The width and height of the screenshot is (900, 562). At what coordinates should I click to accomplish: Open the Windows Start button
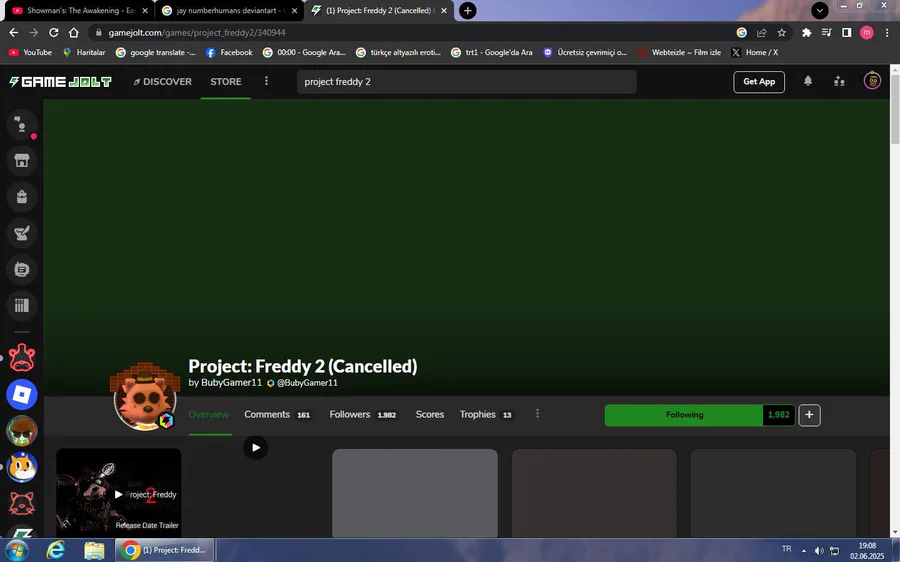click(x=15, y=550)
